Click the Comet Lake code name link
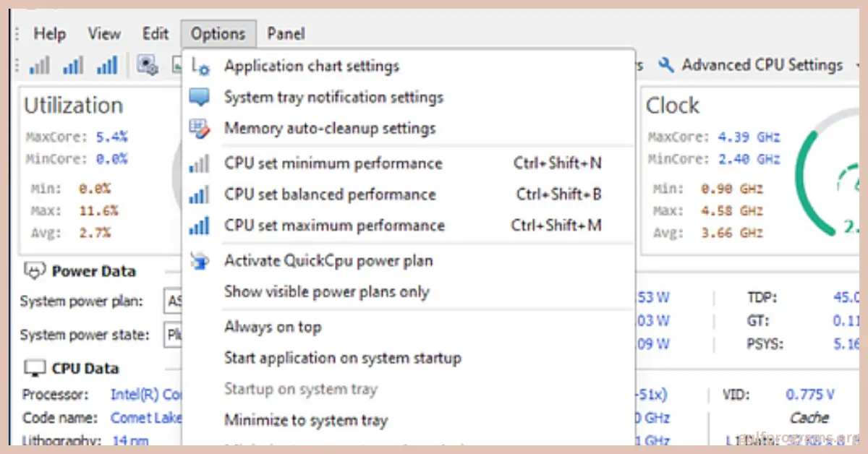 146,418
